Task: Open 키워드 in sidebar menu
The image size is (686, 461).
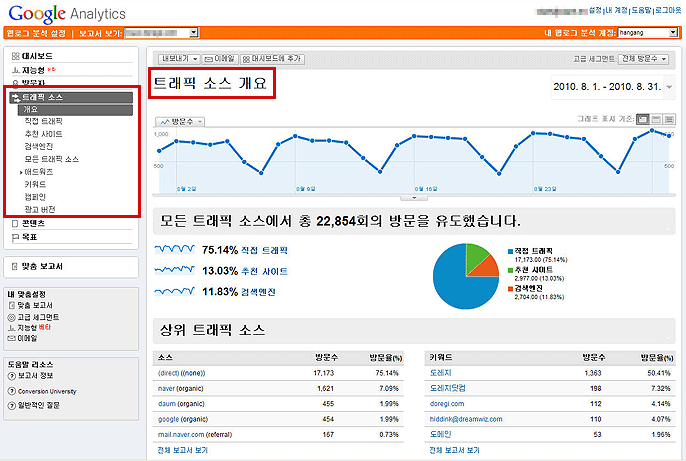Action: point(35,185)
